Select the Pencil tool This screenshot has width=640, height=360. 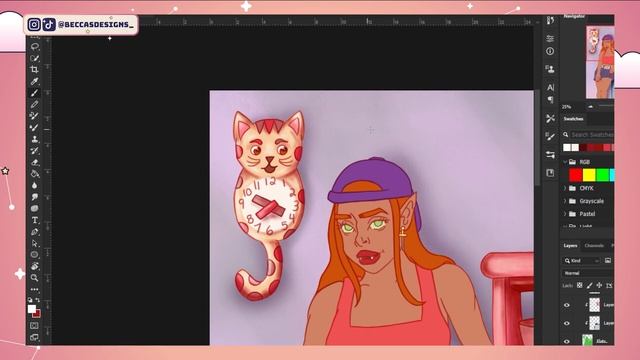point(35,104)
